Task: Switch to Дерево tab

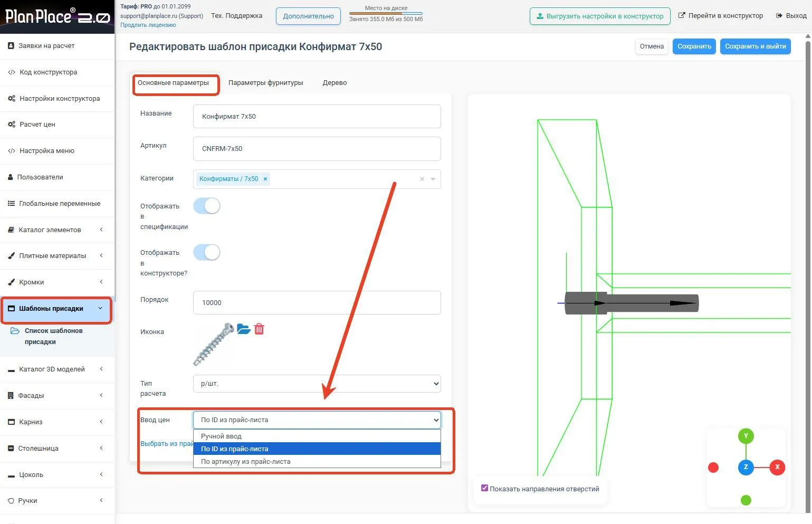Action: pyautogui.click(x=335, y=83)
